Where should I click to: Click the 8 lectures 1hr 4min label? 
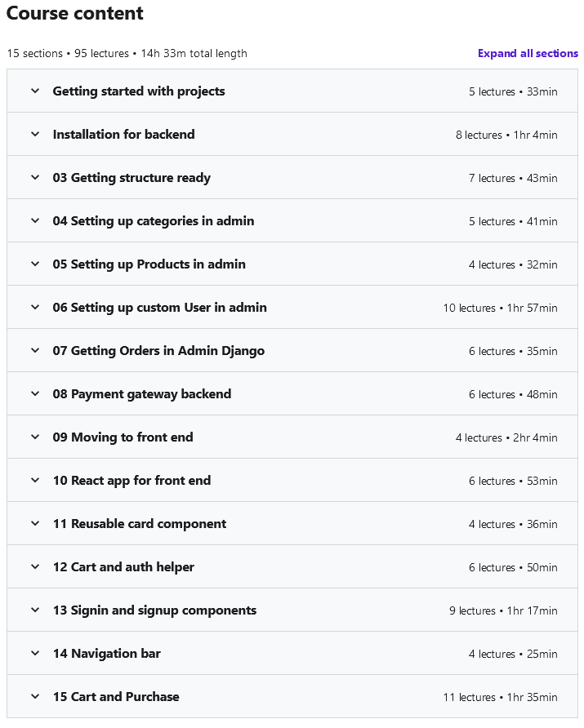[x=506, y=135]
